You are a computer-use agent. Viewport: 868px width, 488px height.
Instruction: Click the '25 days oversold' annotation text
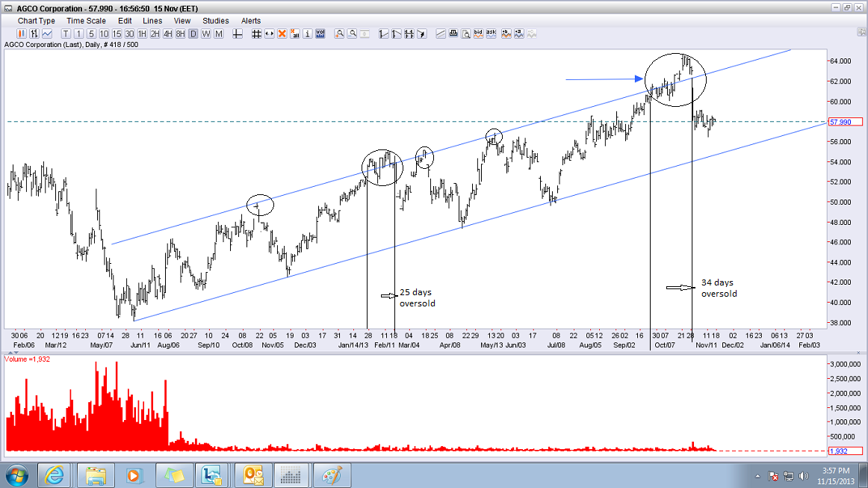click(418, 297)
